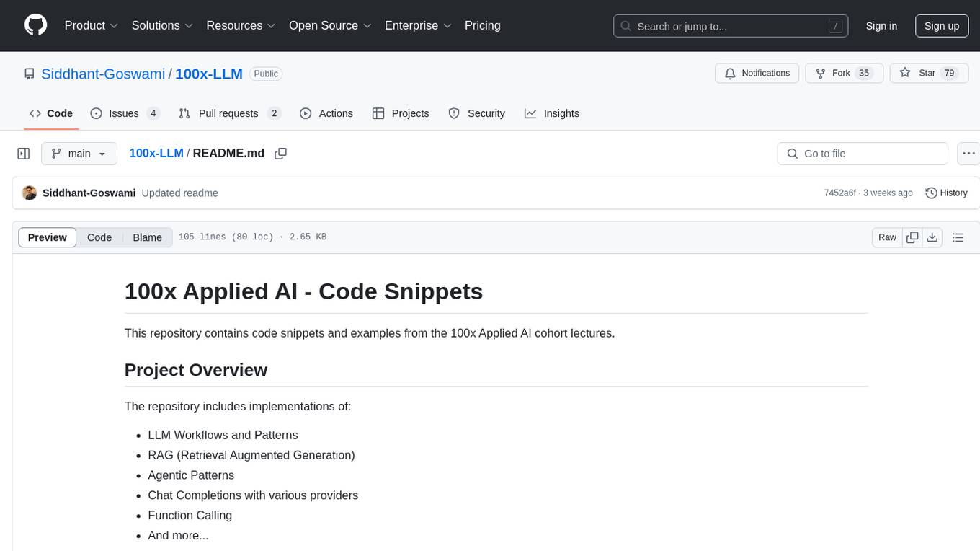Click 'Agentic Patterns' list item
Viewport: 980px width, 551px height.
click(x=191, y=475)
